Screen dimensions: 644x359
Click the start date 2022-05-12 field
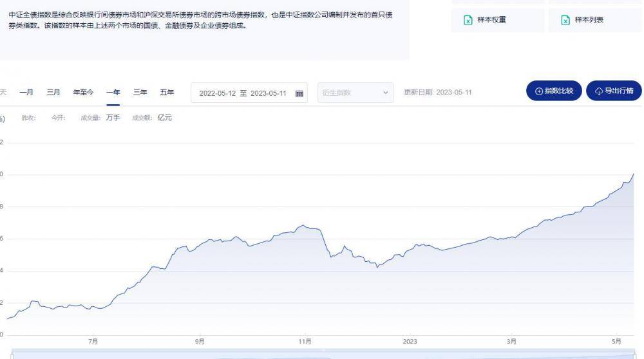coord(217,93)
